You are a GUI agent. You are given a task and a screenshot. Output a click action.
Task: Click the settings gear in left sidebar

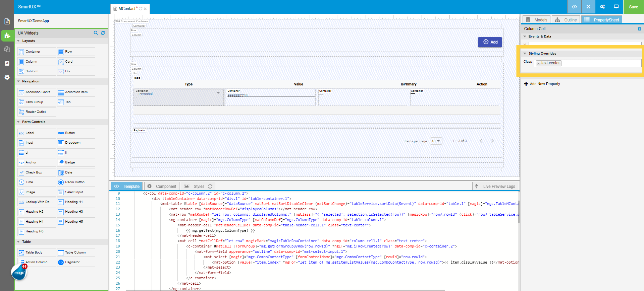7,77
